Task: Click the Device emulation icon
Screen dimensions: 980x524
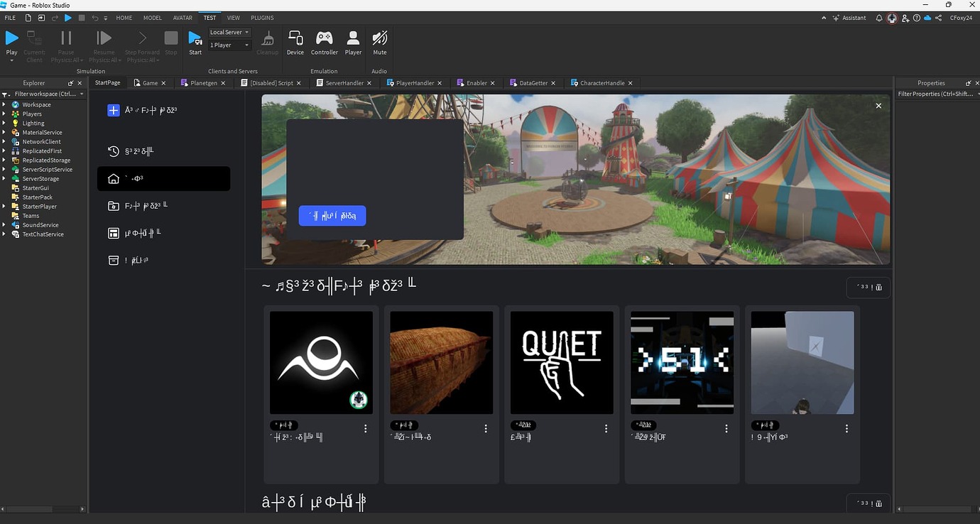Action: pyautogui.click(x=295, y=41)
